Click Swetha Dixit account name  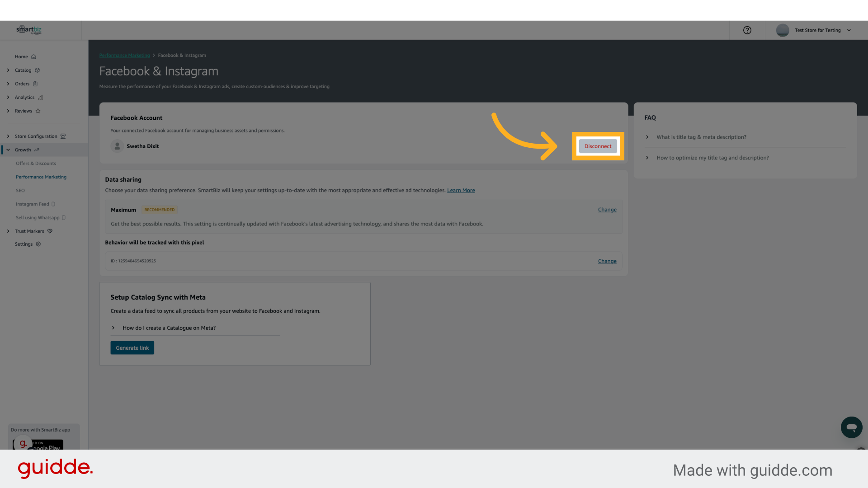(x=143, y=146)
